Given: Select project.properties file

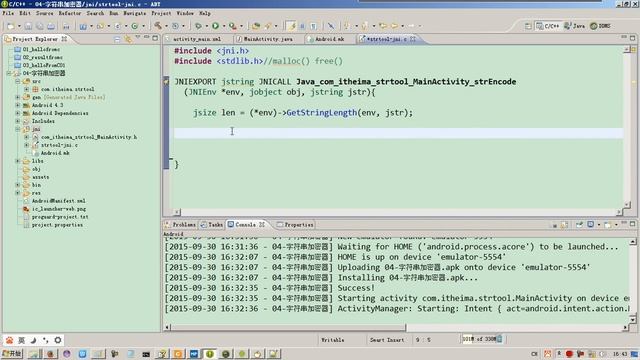Looking at the screenshot, I should [57, 225].
